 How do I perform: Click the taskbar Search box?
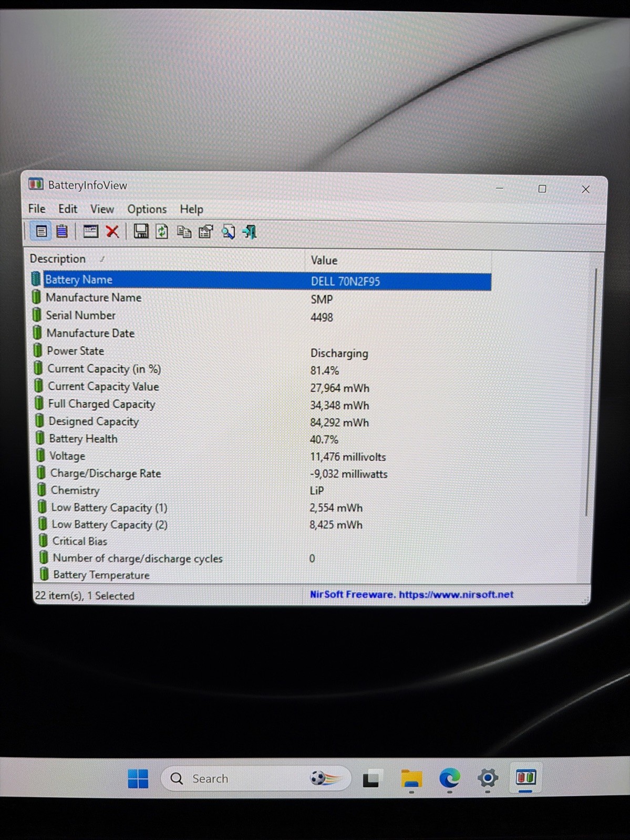point(256,778)
